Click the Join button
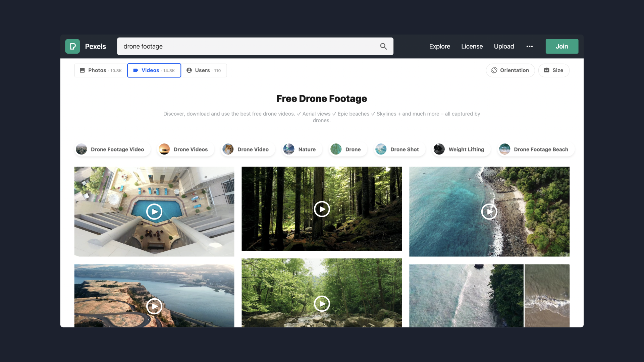This screenshot has width=644, height=362. tap(562, 46)
